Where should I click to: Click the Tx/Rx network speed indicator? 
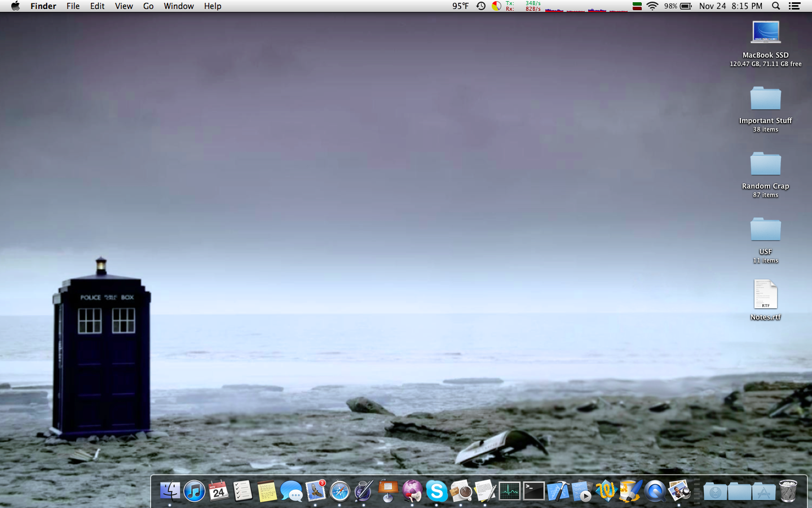(523, 6)
